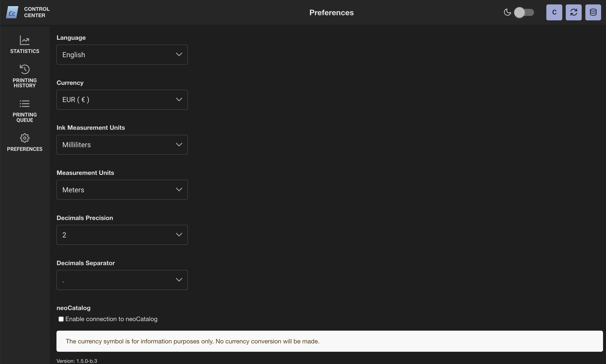Click the database icon button

pyautogui.click(x=593, y=12)
